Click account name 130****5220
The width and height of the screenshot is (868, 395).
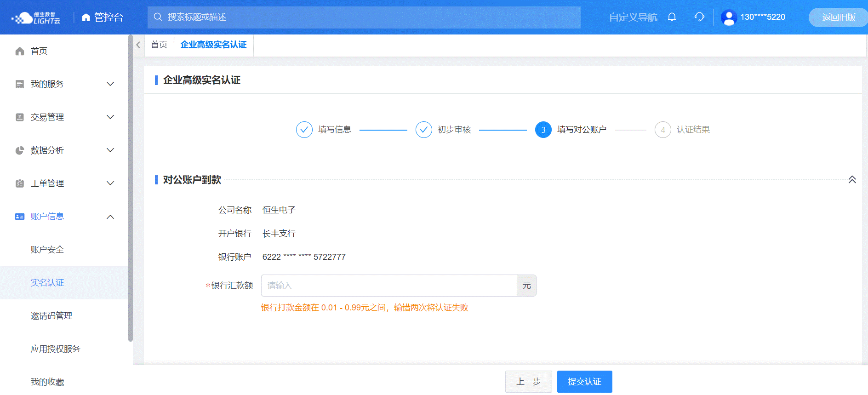(763, 17)
